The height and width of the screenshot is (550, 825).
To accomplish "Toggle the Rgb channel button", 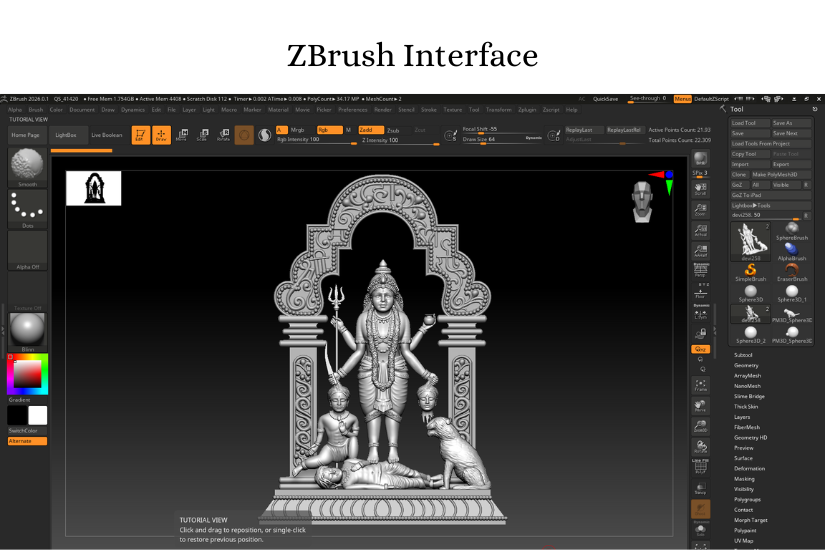I will point(329,130).
